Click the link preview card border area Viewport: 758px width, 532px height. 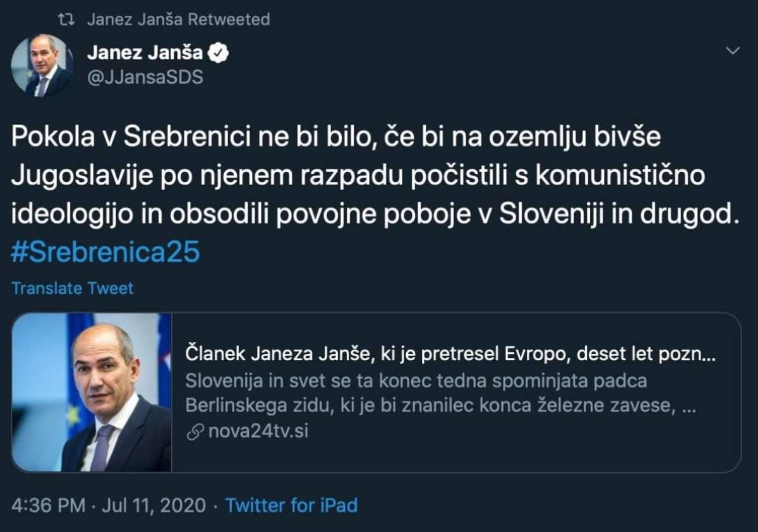(376, 392)
